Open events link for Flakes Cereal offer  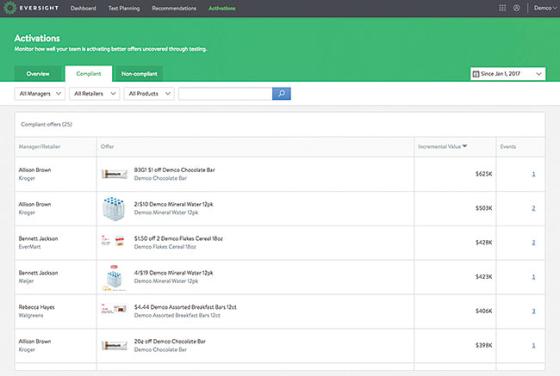[x=534, y=242]
